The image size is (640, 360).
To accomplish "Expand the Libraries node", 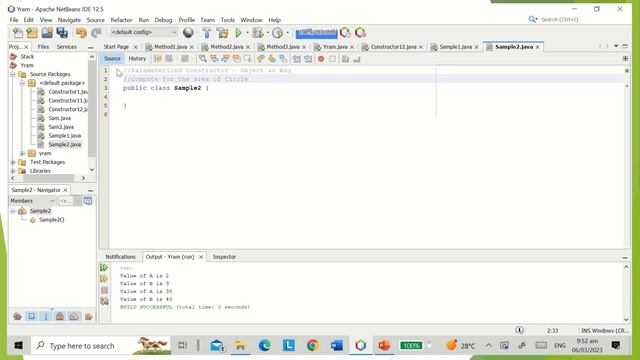I will coord(13,171).
